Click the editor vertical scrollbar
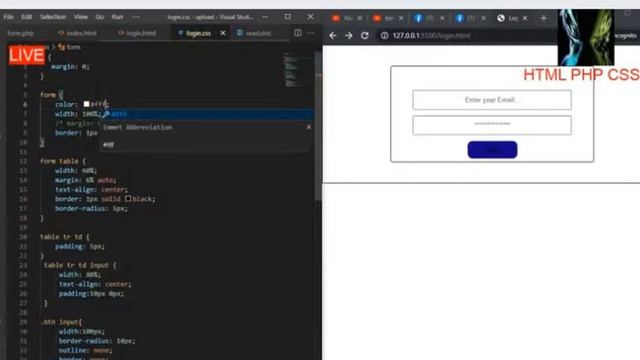 pyautogui.click(x=318, y=127)
